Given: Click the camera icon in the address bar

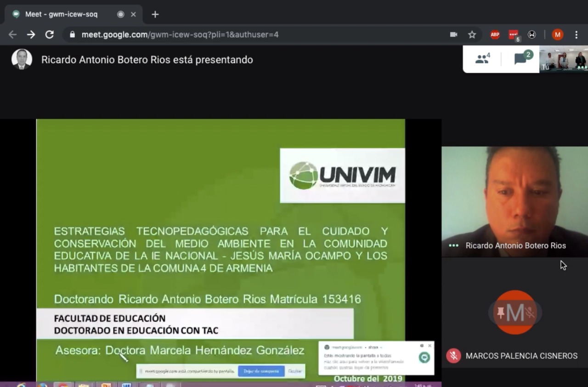Looking at the screenshot, I should pos(453,34).
